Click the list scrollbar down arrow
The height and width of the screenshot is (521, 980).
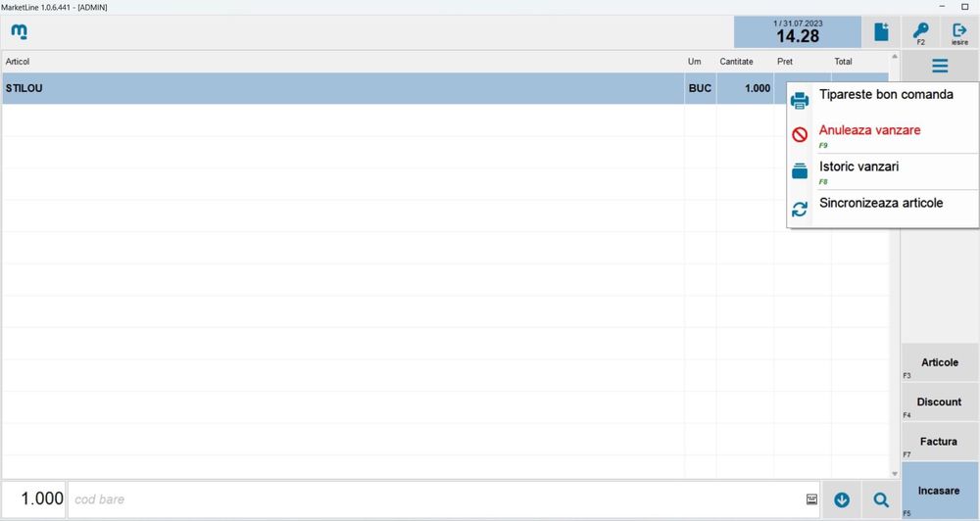(x=895, y=474)
